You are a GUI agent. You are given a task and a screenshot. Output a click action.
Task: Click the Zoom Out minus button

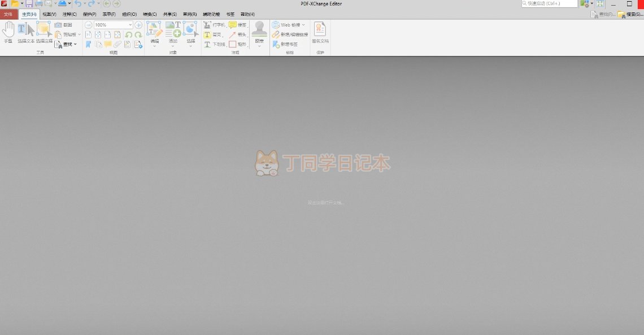pyautogui.click(x=88, y=25)
